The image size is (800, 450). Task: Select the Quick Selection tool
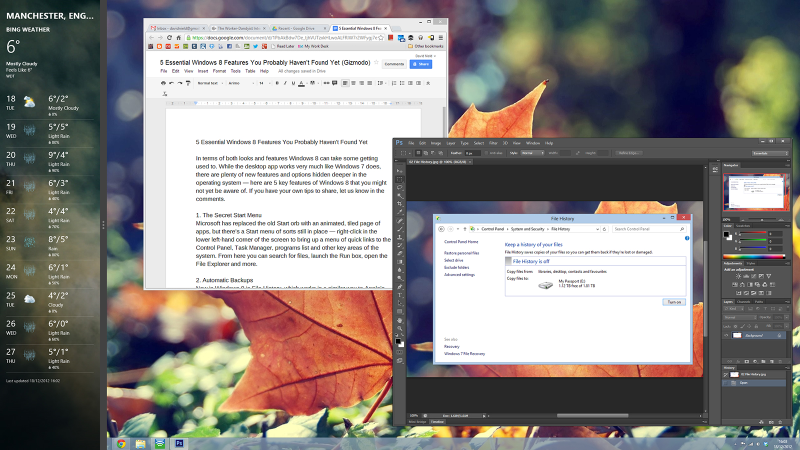tap(399, 195)
